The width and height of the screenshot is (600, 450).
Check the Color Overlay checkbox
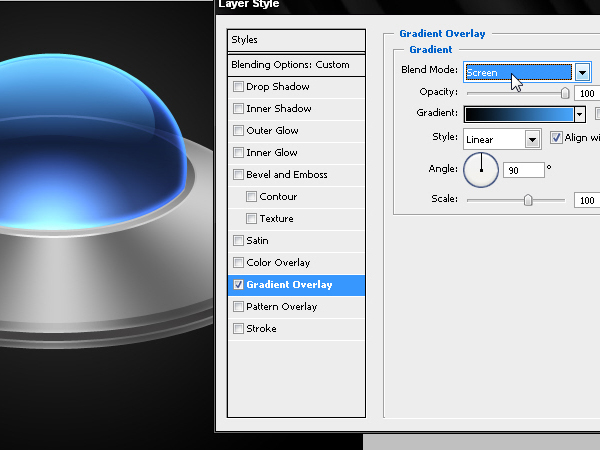[238, 262]
